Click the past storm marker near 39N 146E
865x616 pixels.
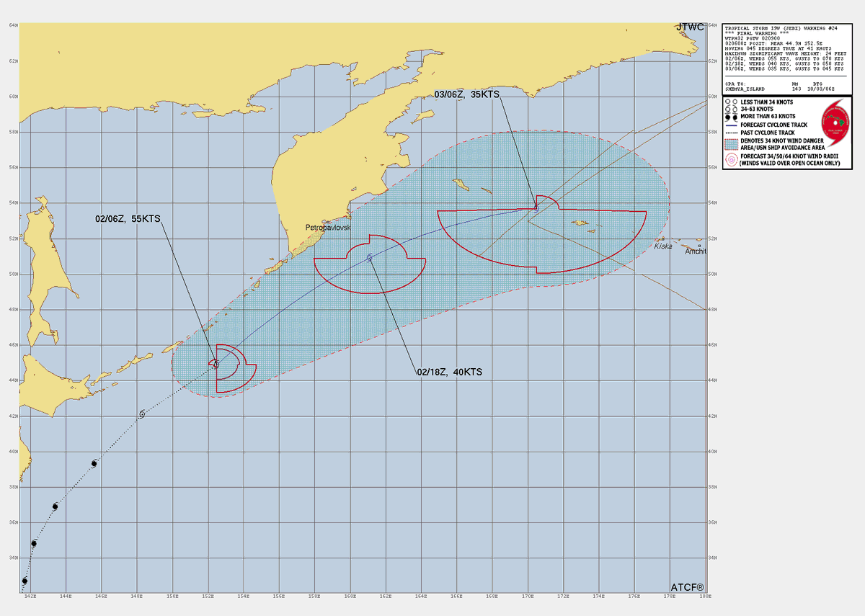tap(94, 463)
